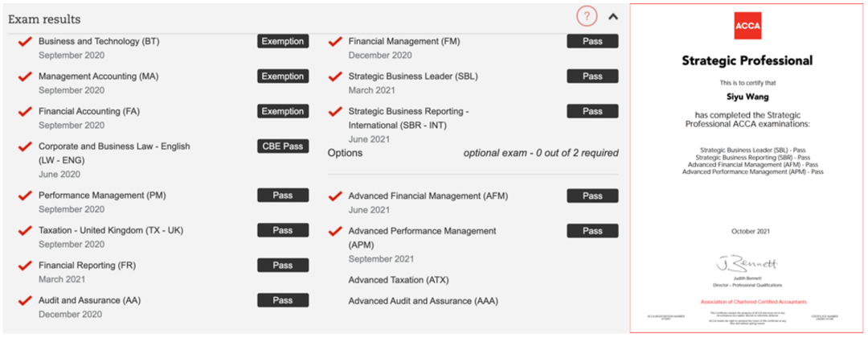Click red checkmark beside Strategic Business Leader (SBL)
This screenshot has height=338, width=868.
tap(335, 77)
